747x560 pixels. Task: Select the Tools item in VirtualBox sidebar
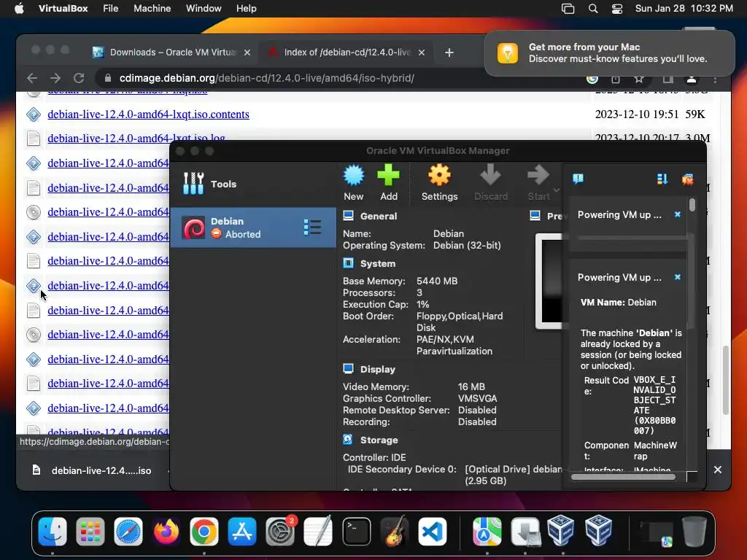tap(253, 184)
